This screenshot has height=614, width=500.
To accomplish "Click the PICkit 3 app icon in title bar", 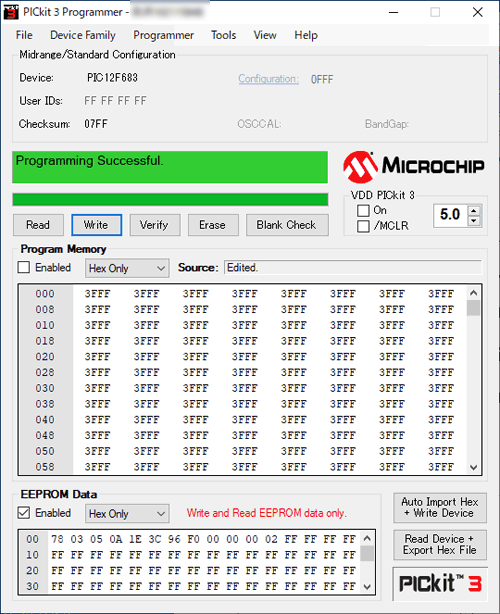I will coord(11,12).
